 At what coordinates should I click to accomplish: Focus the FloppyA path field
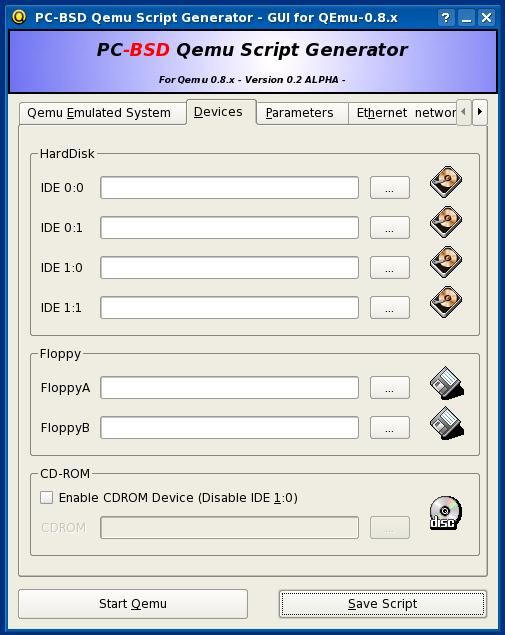[229, 388]
